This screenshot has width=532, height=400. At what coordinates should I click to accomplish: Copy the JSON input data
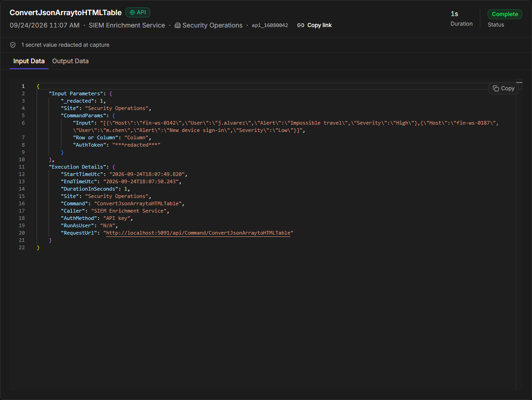coord(504,88)
